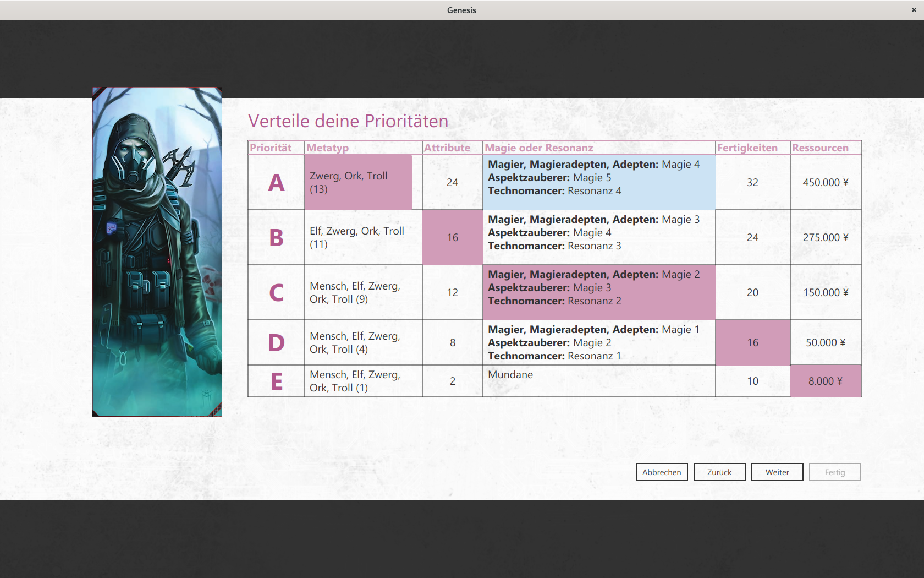Assign Ressourcen 450.000 ¥ to priority A

(825, 182)
